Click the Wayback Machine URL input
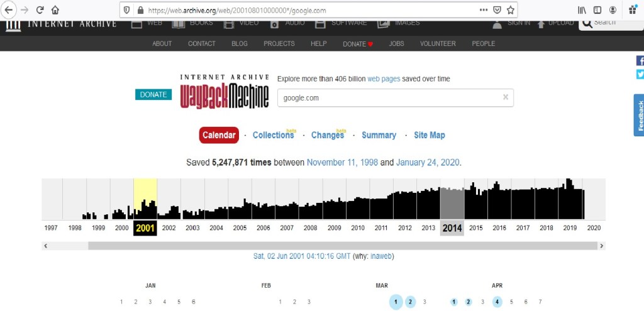 [390, 97]
